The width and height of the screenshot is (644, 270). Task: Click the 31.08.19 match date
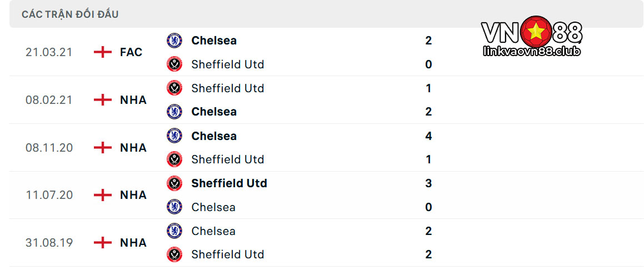pyautogui.click(x=49, y=243)
